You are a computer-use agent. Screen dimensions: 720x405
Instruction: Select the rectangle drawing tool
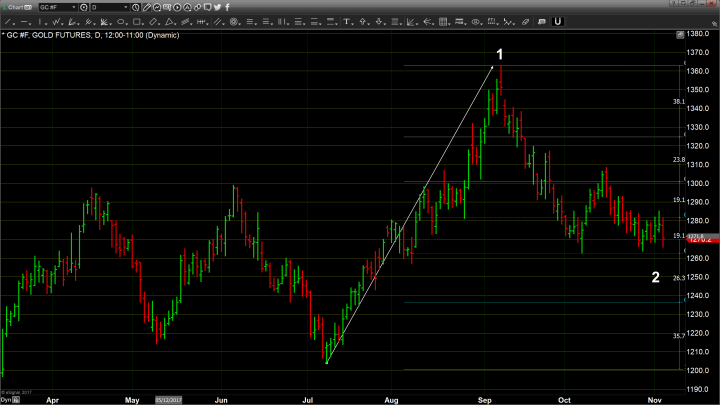[137, 21]
